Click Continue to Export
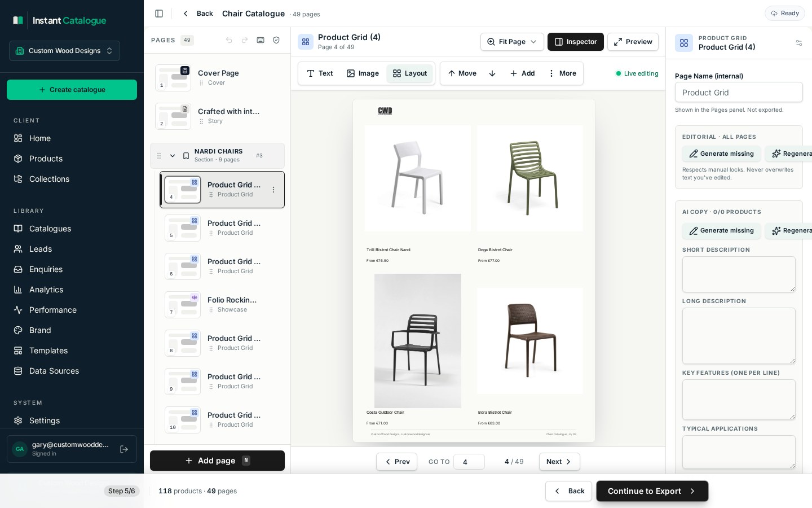 click(652, 491)
